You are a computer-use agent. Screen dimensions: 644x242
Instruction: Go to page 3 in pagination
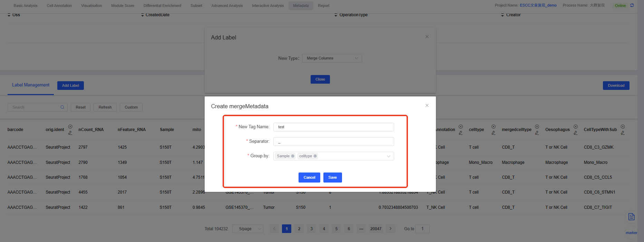(312, 229)
